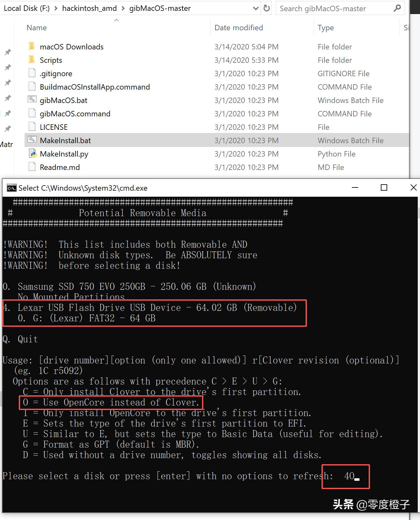Select the file name Scripts
The width and height of the screenshot is (420, 520).
(51, 60)
